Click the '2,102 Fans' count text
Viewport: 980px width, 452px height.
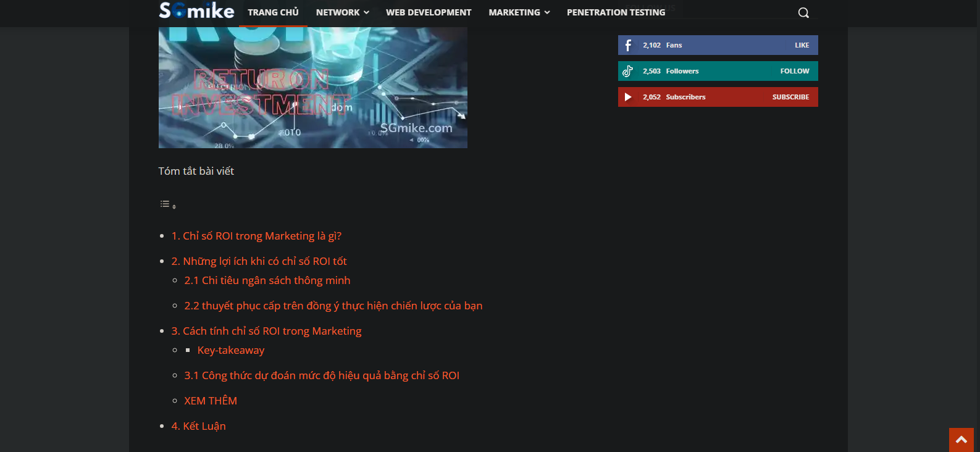662,45
